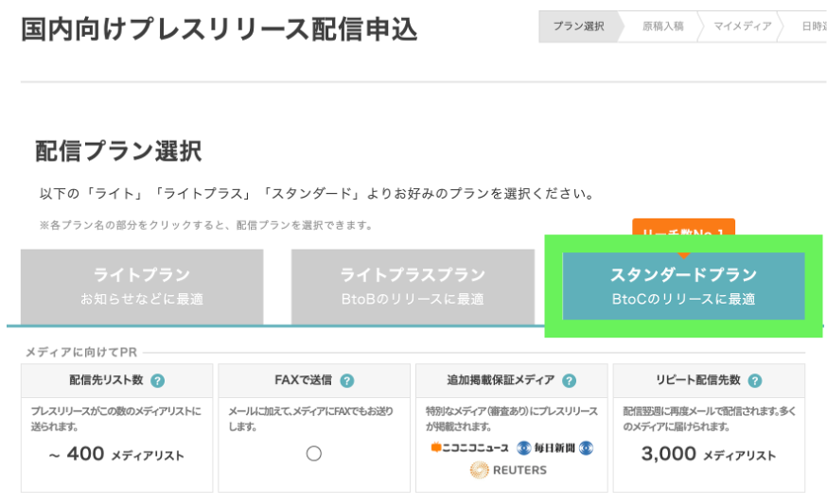Click the 毎日新聞 logo
This screenshot has width=827, height=504.
pos(546,448)
